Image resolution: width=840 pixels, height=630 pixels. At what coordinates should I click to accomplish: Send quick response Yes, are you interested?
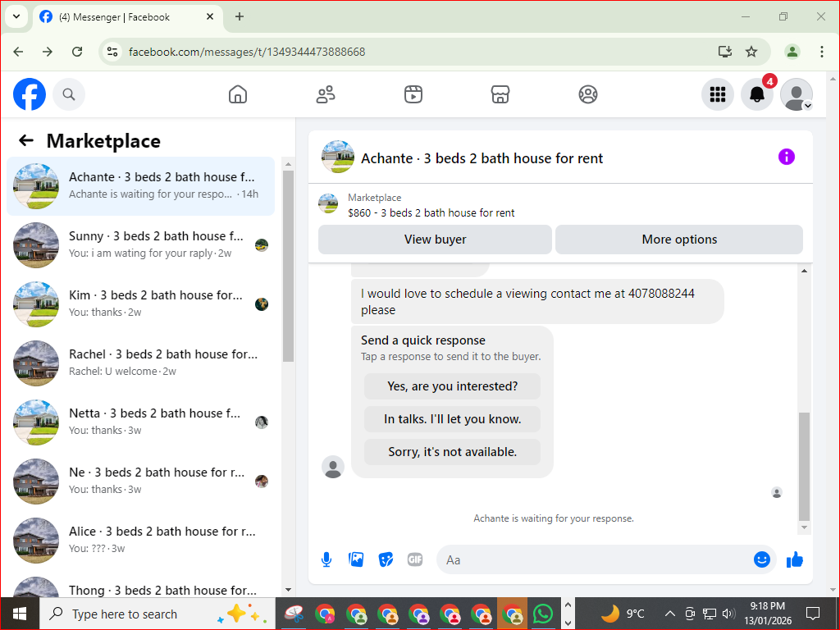click(452, 386)
